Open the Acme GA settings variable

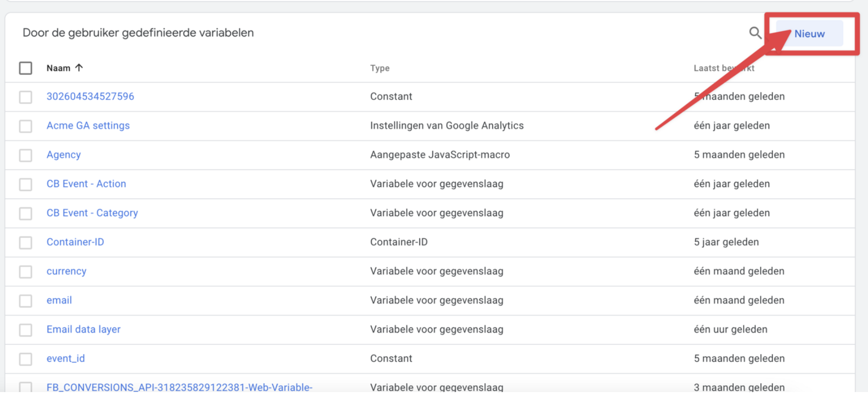coord(88,125)
